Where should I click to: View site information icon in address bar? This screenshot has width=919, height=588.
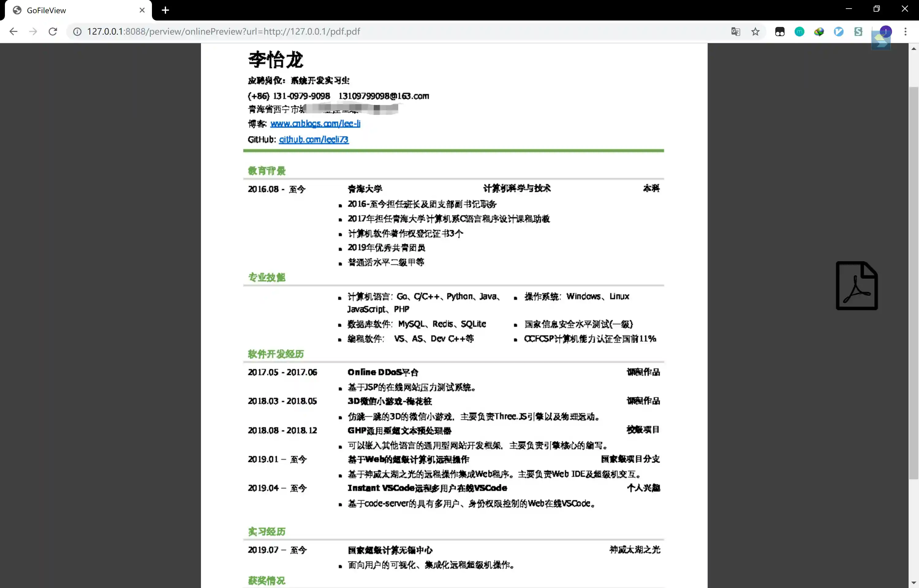pos(77,32)
